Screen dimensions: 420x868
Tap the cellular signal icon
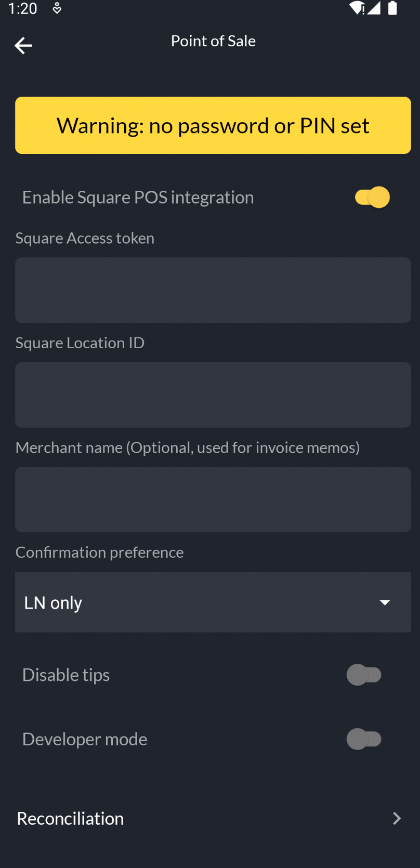coord(374,8)
